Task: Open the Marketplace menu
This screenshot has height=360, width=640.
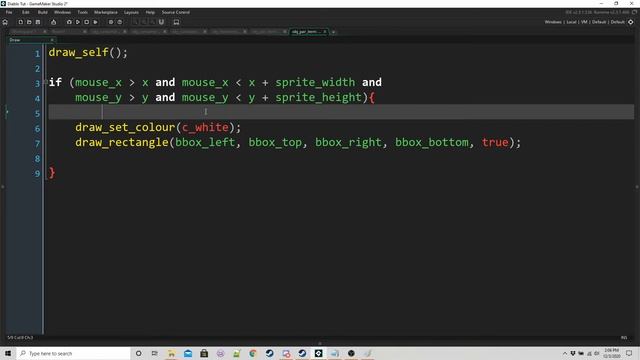Action: point(106,12)
